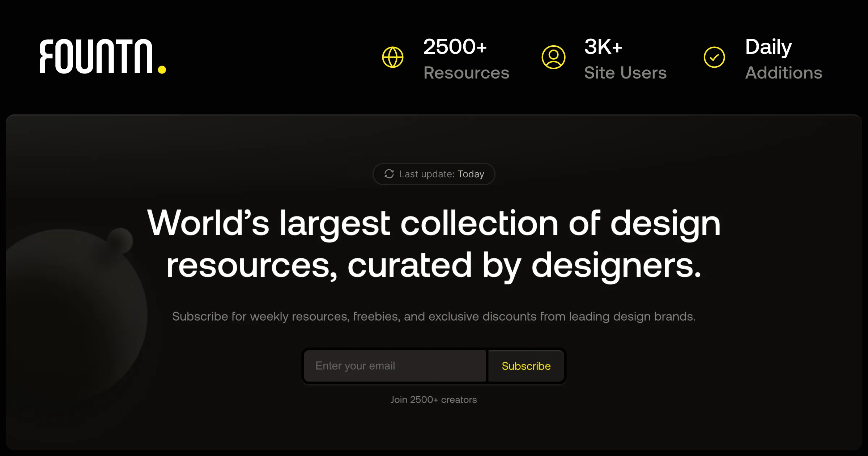Click the subscribe description text
Screen dimensions: 868x456
(434, 316)
